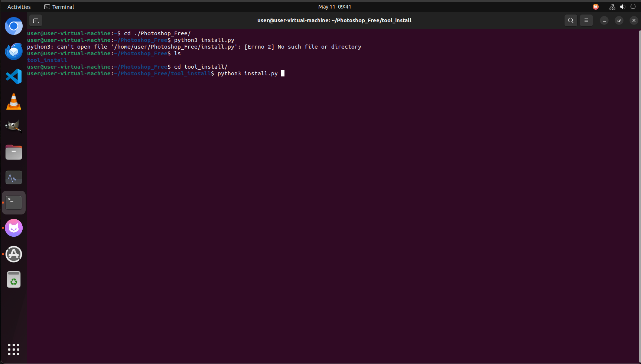This screenshot has height=364, width=641.
Task: Open the Trash from the dock
Action: (x=14, y=279)
